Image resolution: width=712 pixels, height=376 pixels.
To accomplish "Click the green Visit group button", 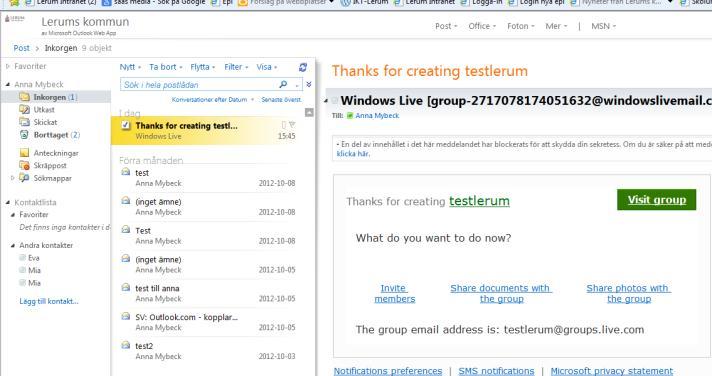I will tap(656, 199).
